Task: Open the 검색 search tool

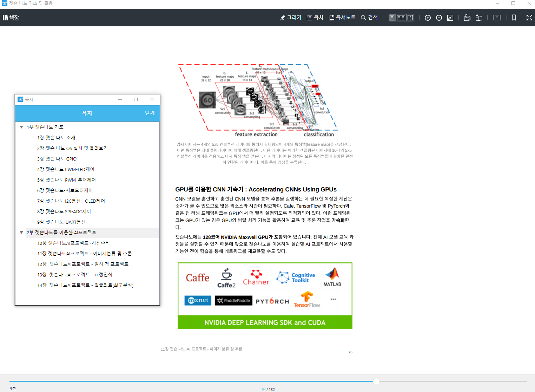Action: click(369, 18)
